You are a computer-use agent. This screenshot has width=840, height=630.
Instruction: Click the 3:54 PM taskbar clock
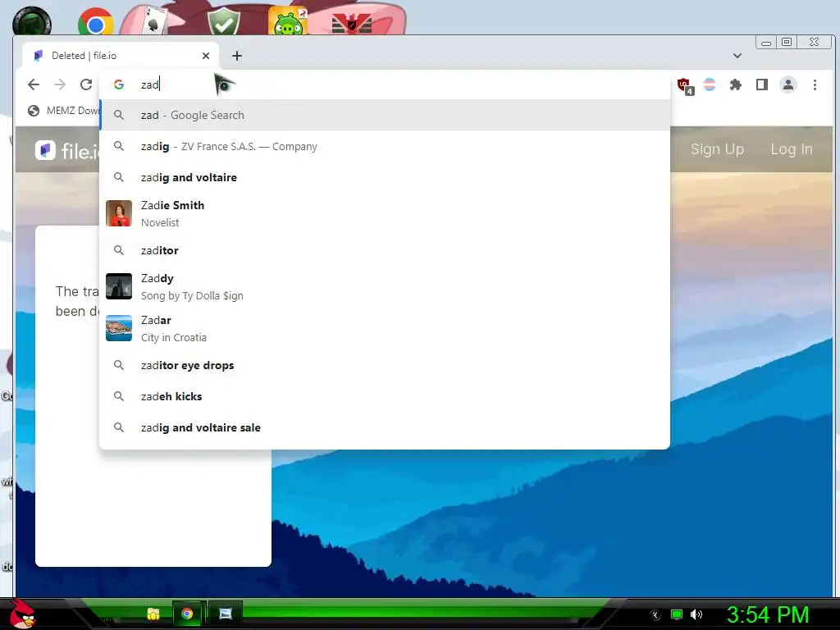pyautogui.click(x=768, y=614)
